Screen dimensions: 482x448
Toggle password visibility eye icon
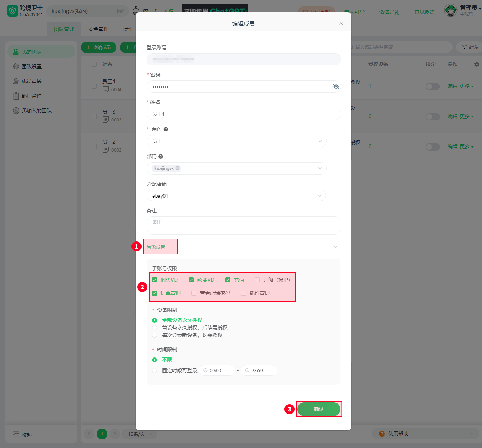tap(336, 87)
